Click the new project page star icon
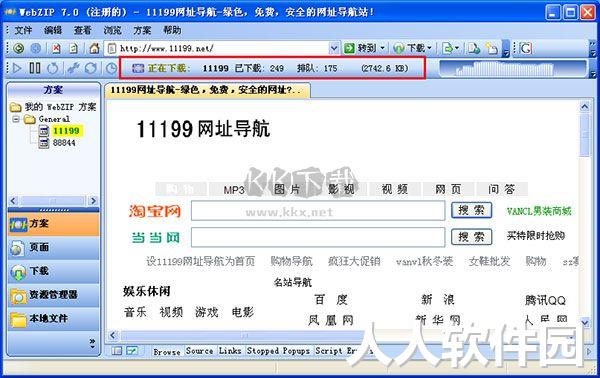Image resolution: width=600 pixels, height=378 pixels. (x=492, y=48)
